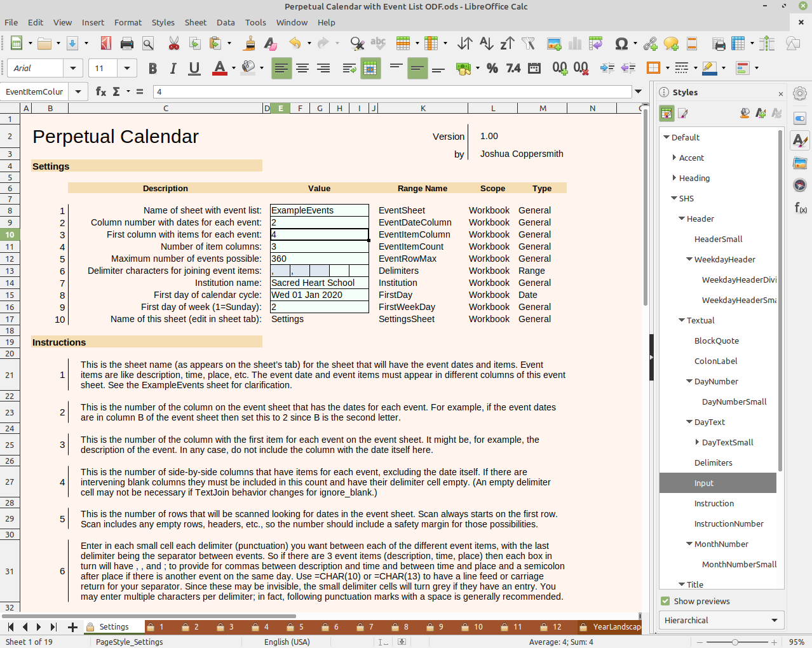The image size is (812, 648).
Task: Click the Delete Decimal Place icon
Action: tap(581, 68)
